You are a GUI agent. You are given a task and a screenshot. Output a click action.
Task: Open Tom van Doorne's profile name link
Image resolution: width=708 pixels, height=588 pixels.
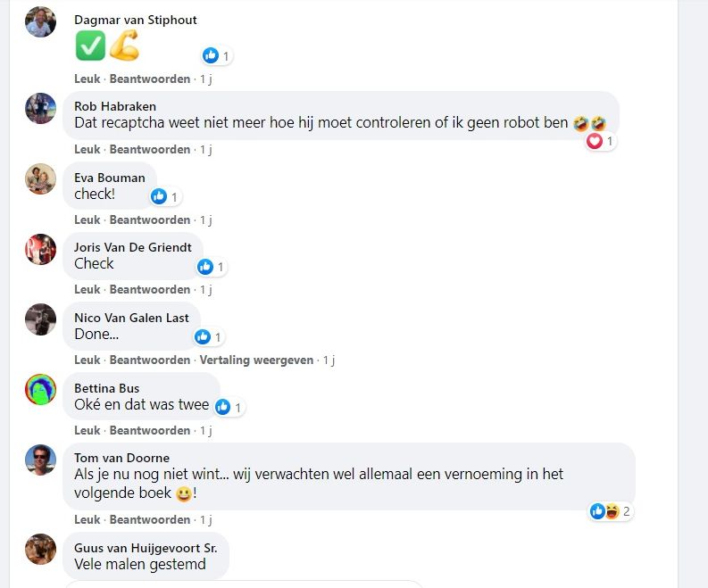click(x=121, y=458)
